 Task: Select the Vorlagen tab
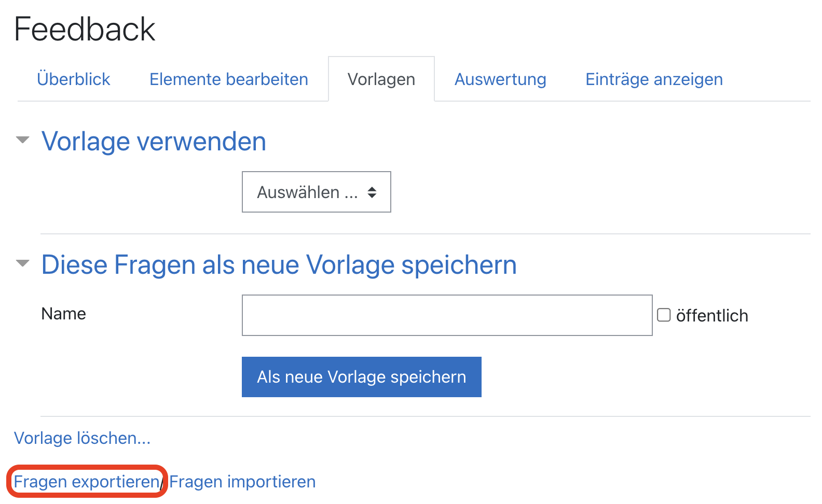[381, 79]
